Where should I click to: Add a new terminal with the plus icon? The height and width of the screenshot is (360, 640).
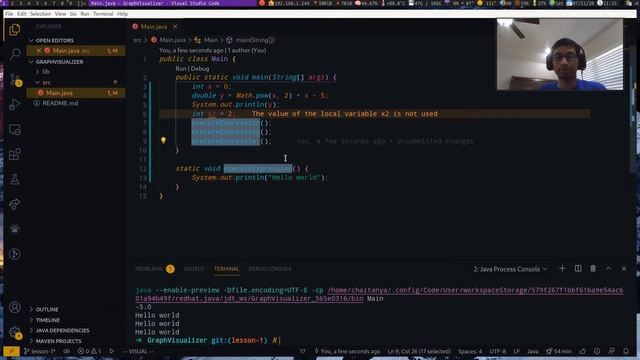click(x=562, y=268)
